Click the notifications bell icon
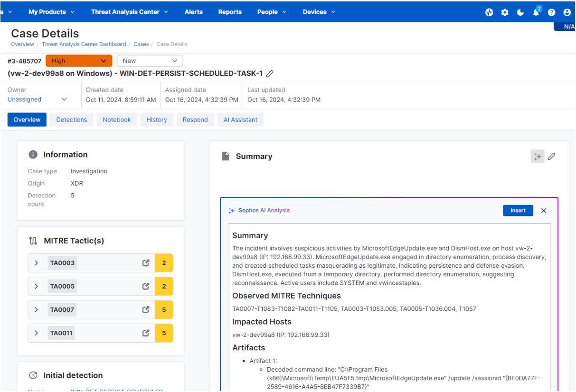 [536, 13]
